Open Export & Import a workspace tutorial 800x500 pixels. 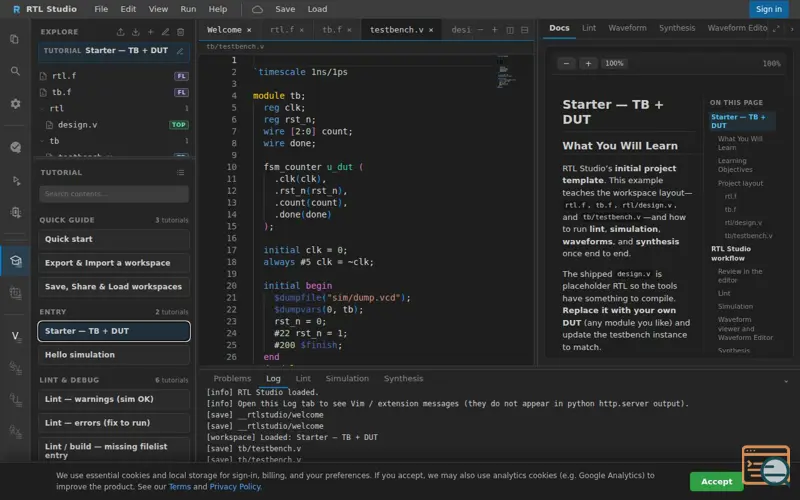(x=114, y=263)
